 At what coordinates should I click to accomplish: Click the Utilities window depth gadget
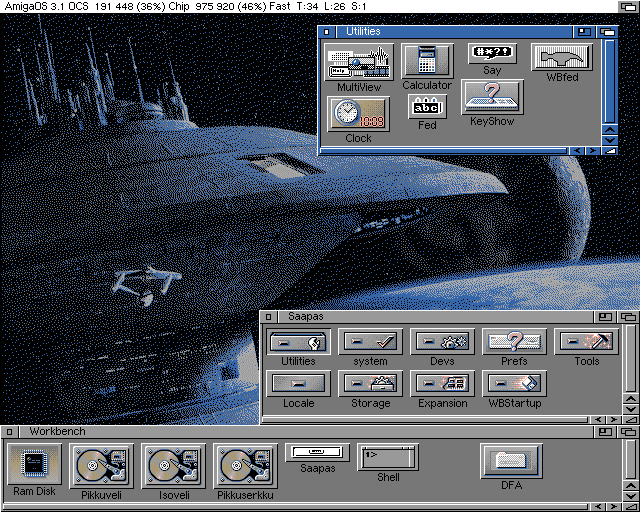coord(607,32)
